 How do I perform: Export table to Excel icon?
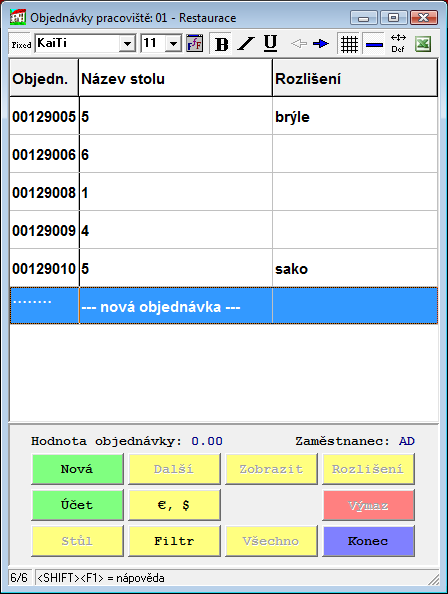point(423,44)
